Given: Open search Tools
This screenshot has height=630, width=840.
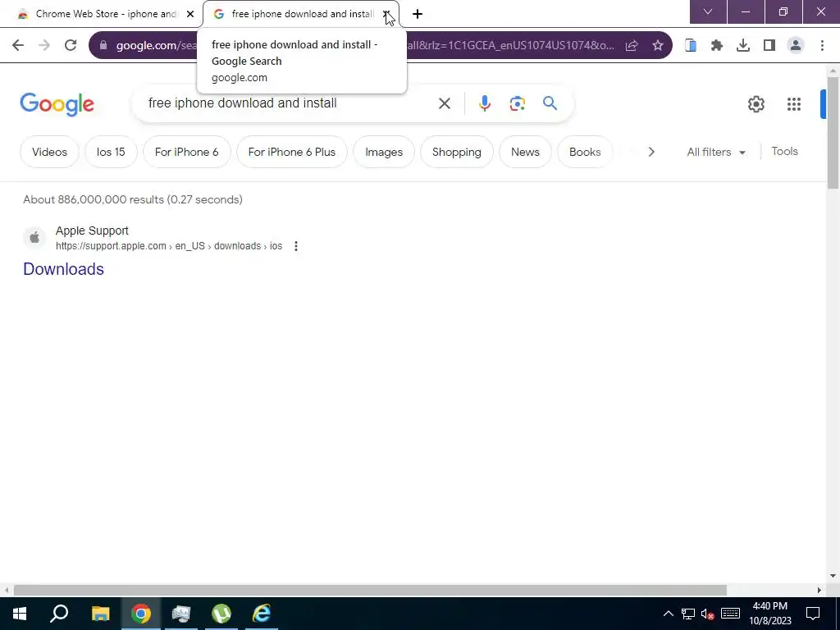Looking at the screenshot, I should tap(784, 152).
